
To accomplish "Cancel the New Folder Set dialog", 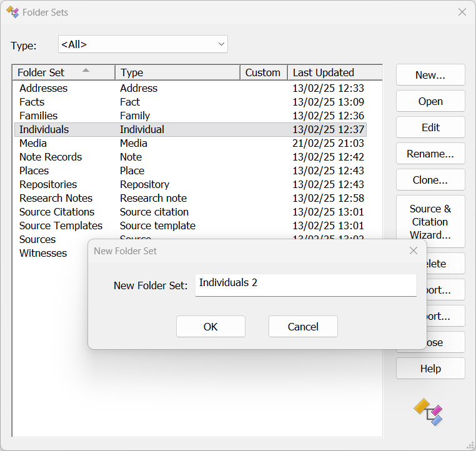I will [303, 327].
